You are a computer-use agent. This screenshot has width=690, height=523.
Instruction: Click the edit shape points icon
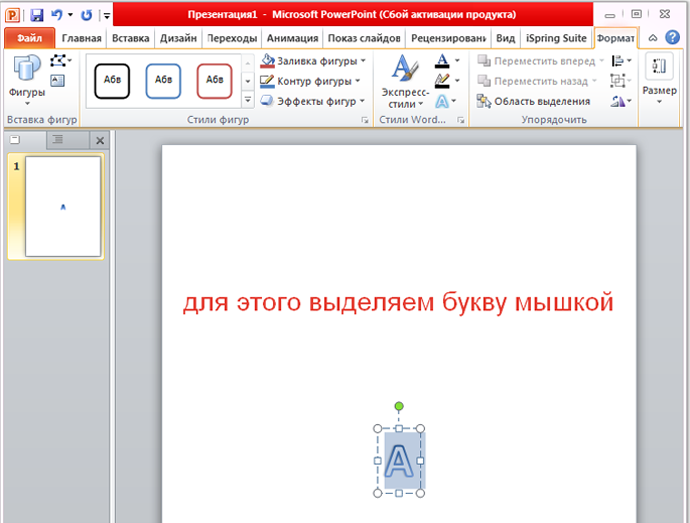[58, 60]
